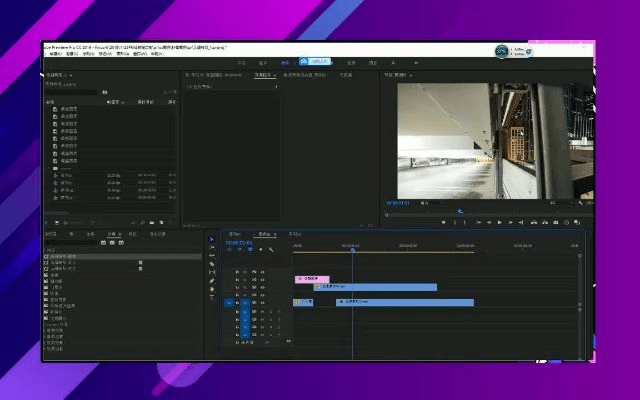Select the Type tool

pos(212,296)
